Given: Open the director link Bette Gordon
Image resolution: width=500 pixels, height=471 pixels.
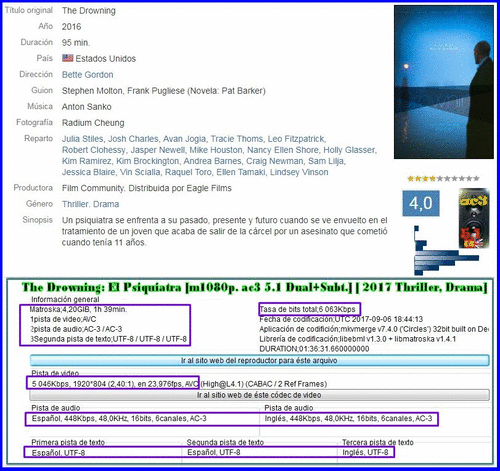Looking at the screenshot, I should pyautogui.click(x=87, y=75).
